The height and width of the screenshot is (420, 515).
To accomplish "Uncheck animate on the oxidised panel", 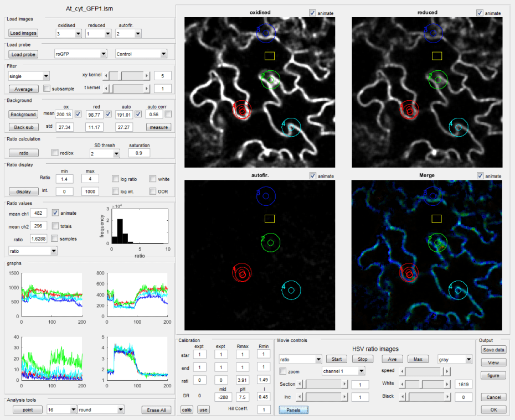I will pos(313,13).
